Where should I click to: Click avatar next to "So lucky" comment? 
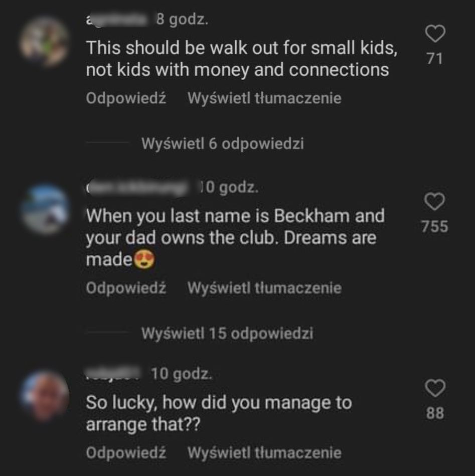[44, 395]
